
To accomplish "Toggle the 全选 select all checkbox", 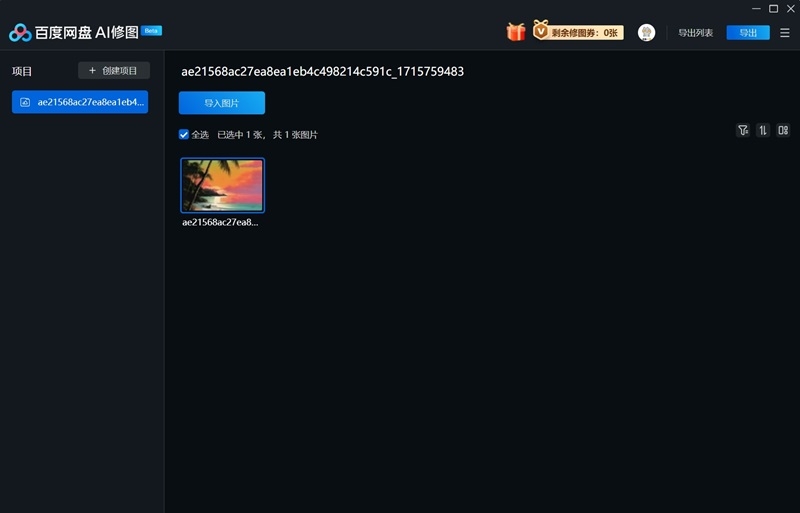I will point(184,135).
